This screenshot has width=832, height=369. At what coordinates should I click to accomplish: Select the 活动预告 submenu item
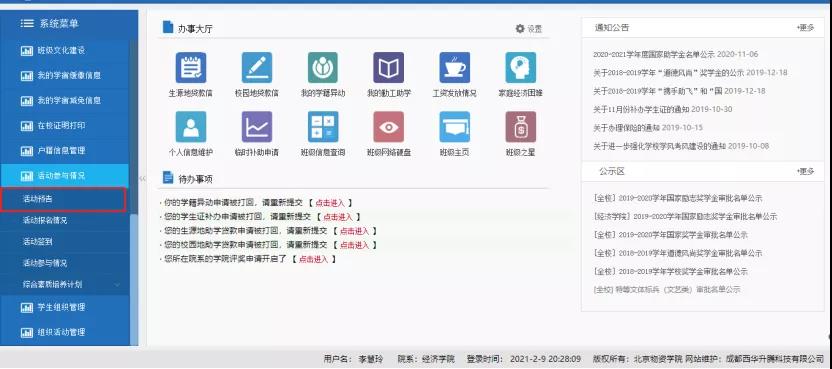[x=63, y=199]
